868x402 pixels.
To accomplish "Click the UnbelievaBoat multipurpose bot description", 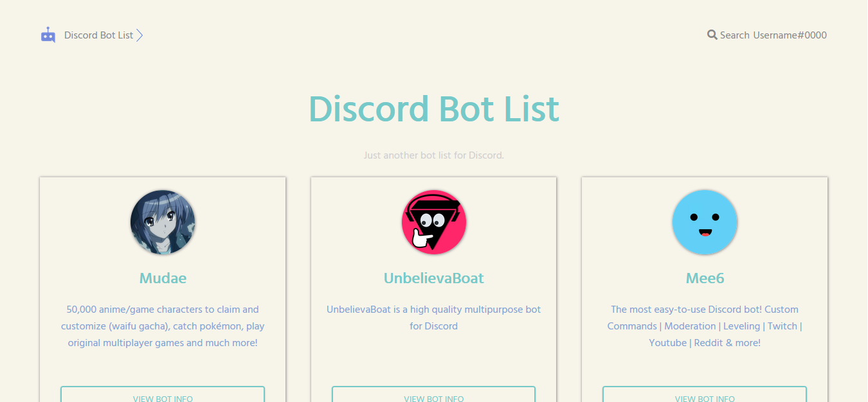I will click(x=434, y=318).
